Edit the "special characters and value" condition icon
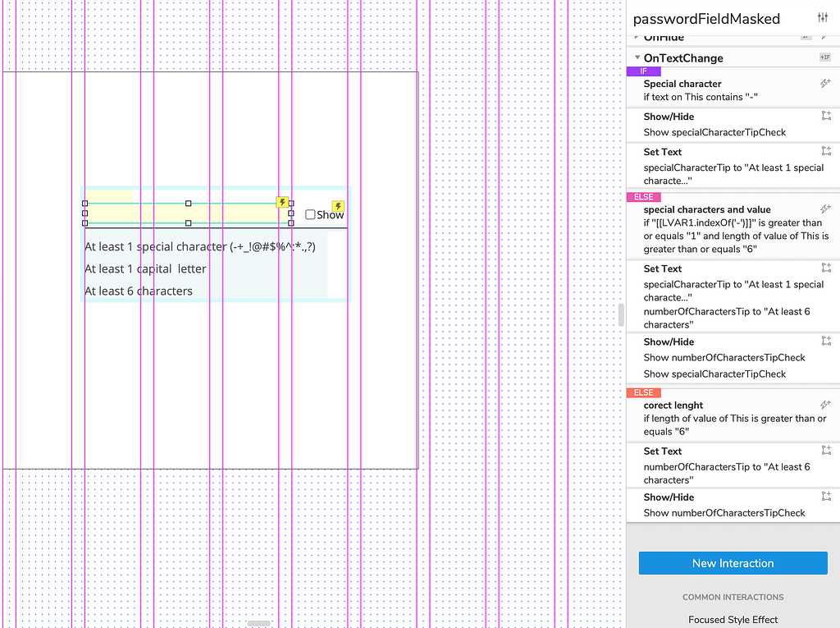 (x=826, y=209)
